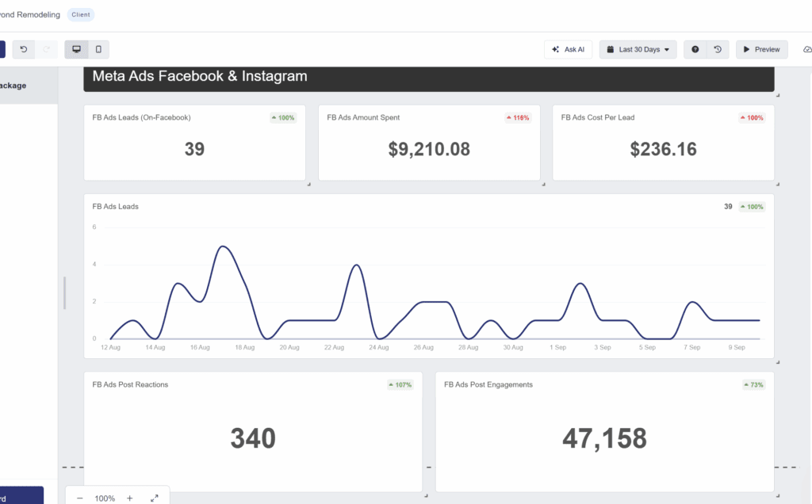Click the undo arrow icon
812x504 pixels.
click(23, 49)
